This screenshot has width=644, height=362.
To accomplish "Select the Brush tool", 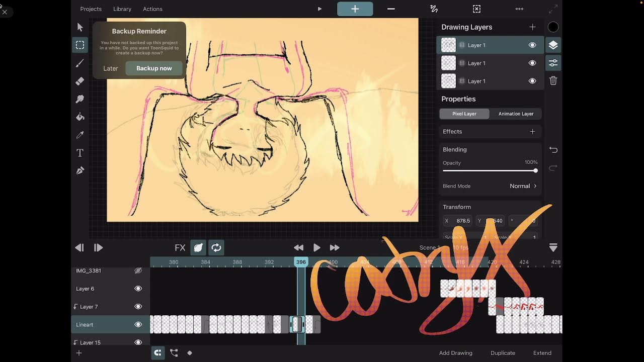I will pyautogui.click(x=80, y=63).
